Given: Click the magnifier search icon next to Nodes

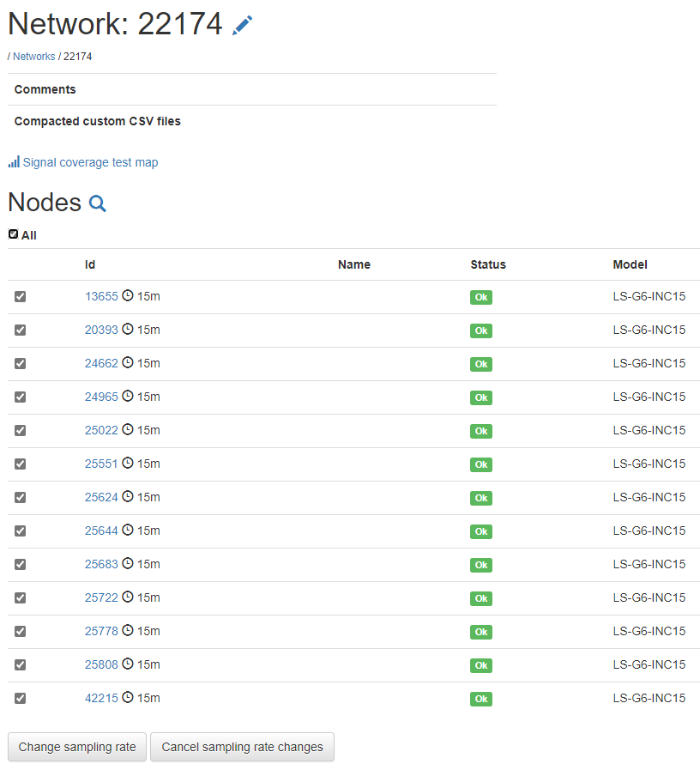Looking at the screenshot, I should coord(98,203).
